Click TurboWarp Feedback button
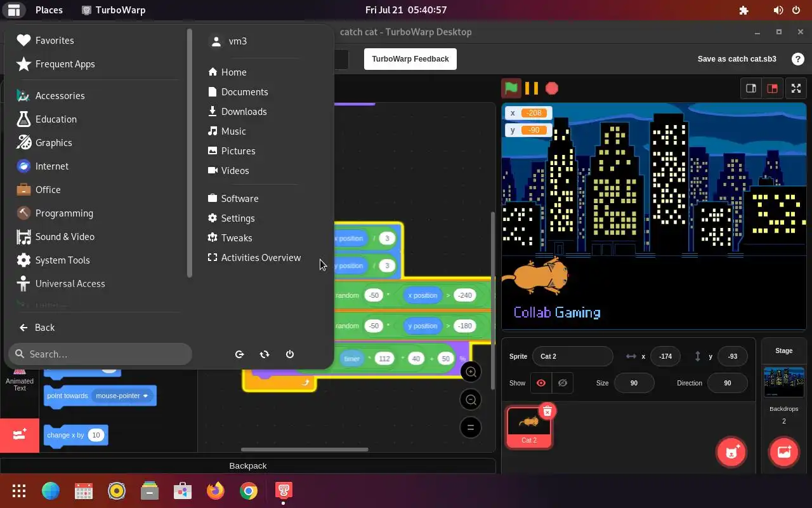 410,59
